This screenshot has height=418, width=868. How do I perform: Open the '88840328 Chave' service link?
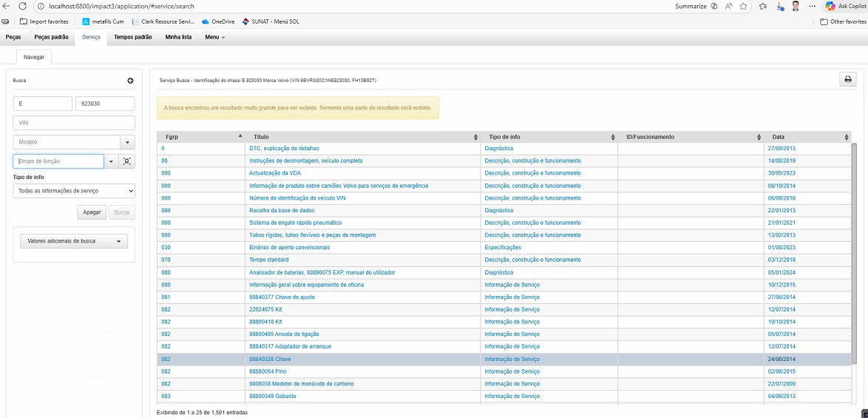pyautogui.click(x=270, y=359)
